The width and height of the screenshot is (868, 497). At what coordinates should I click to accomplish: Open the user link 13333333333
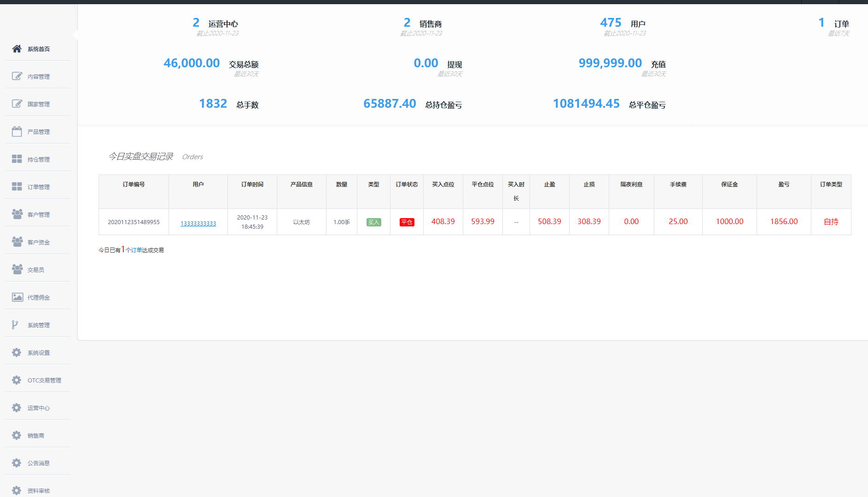coord(198,223)
